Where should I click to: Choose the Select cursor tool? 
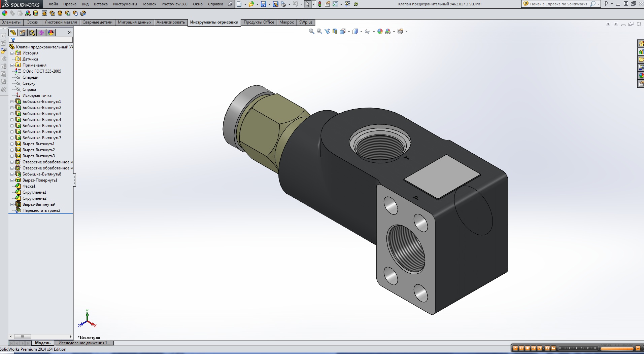tap(308, 4)
